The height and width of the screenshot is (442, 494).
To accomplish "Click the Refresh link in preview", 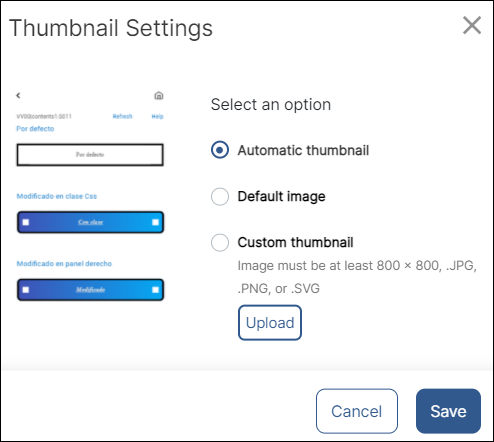I will pyautogui.click(x=122, y=116).
